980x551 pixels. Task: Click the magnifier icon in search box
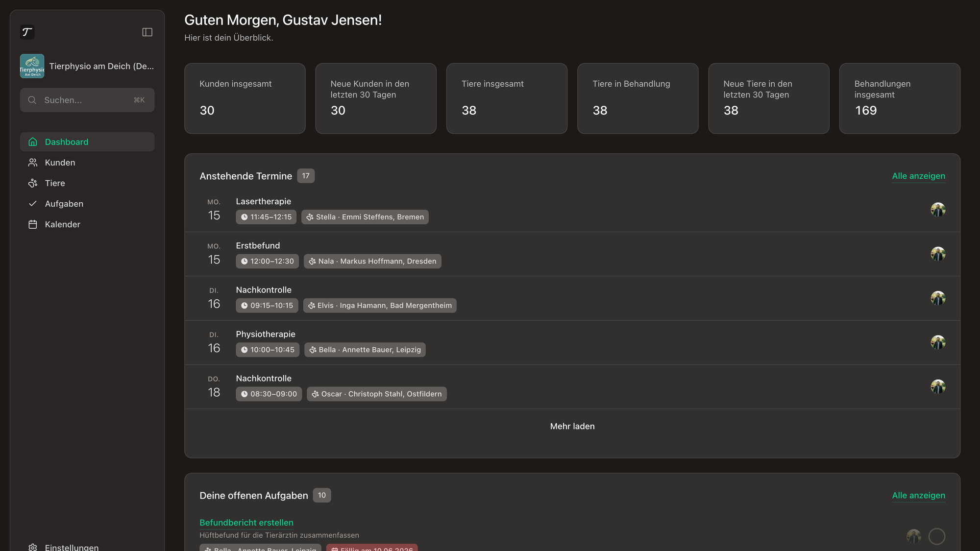click(32, 100)
